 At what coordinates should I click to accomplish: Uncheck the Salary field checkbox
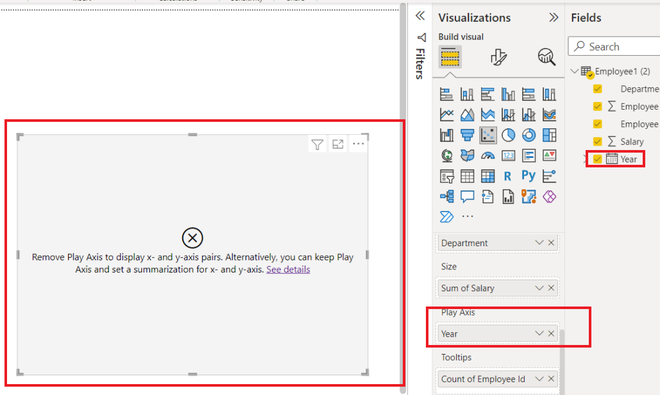pos(597,141)
